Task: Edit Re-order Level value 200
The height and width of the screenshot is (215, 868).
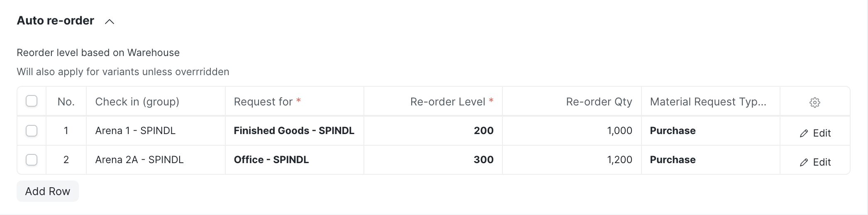Action: [x=483, y=131]
